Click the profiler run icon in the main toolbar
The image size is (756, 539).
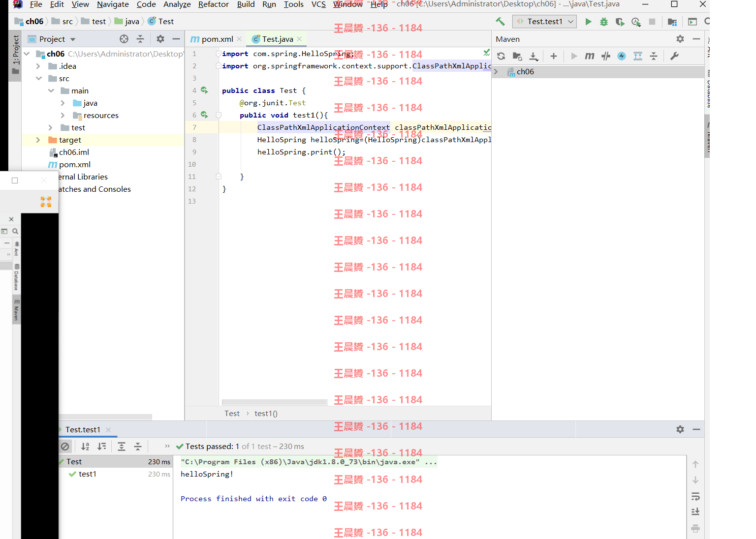[636, 22]
